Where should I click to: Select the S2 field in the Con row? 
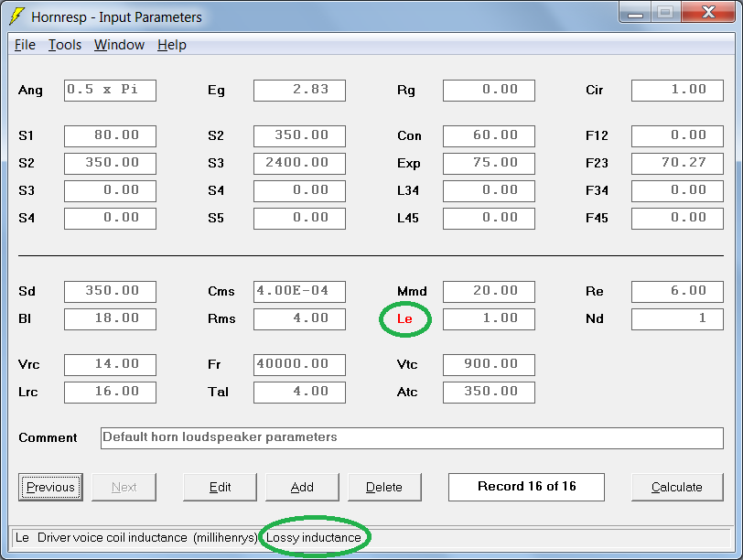click(299, 136)
